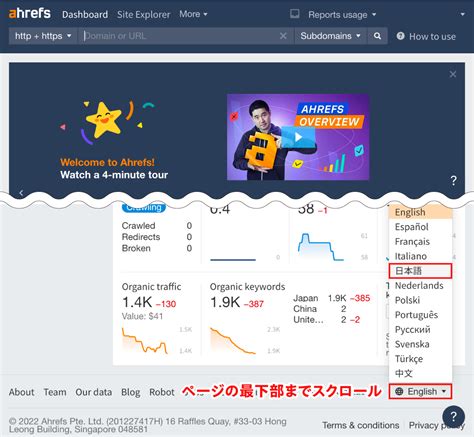Image resolution: width=474 pixels, height=437 pixels.
Task: Select Português in the language list
Action: pos(420,315)
